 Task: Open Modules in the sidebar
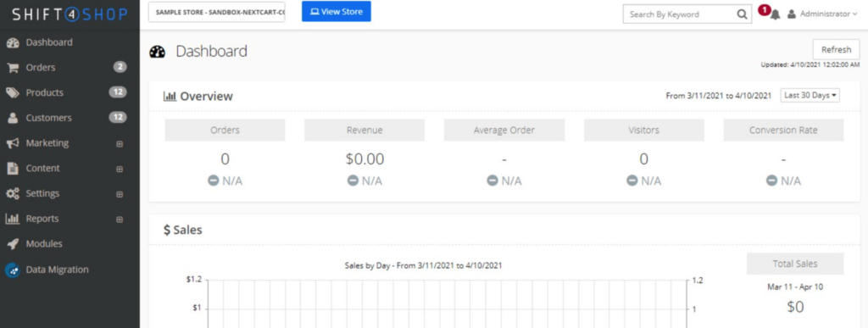click(x=70, y=243)
